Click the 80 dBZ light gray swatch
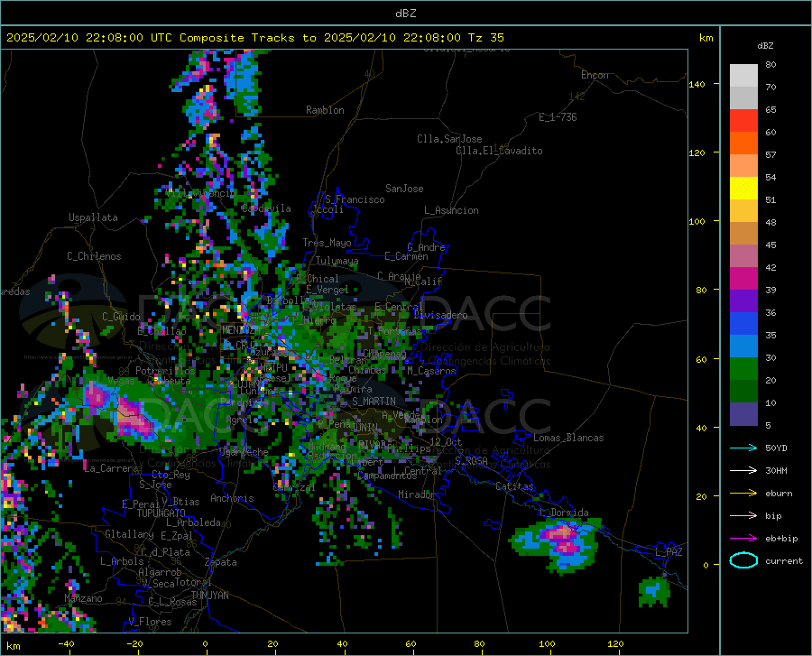The height and width of the screenshot is (656, 812). tap(743, 76)
